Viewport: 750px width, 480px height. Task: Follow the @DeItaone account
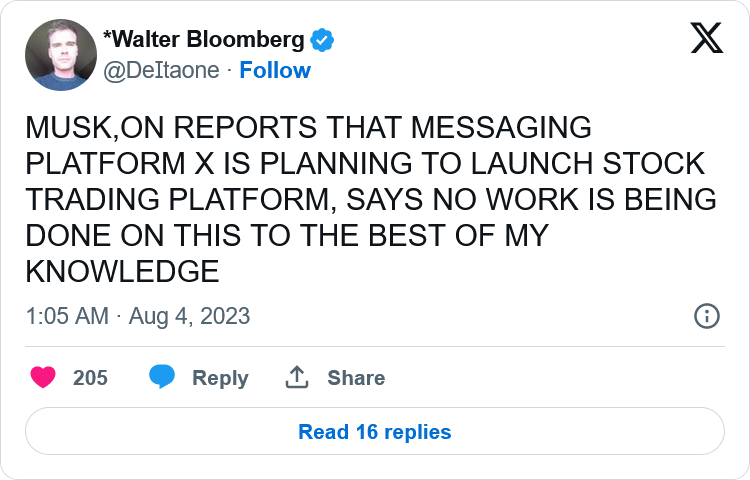pos(275,70)
